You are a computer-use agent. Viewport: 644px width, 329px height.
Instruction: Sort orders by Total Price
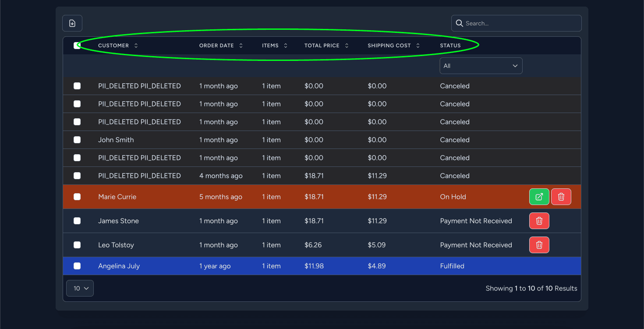(347, 45)
